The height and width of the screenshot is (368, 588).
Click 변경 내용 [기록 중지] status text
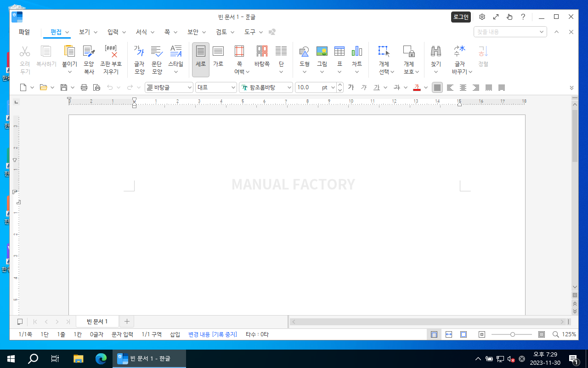pos(213,334)
